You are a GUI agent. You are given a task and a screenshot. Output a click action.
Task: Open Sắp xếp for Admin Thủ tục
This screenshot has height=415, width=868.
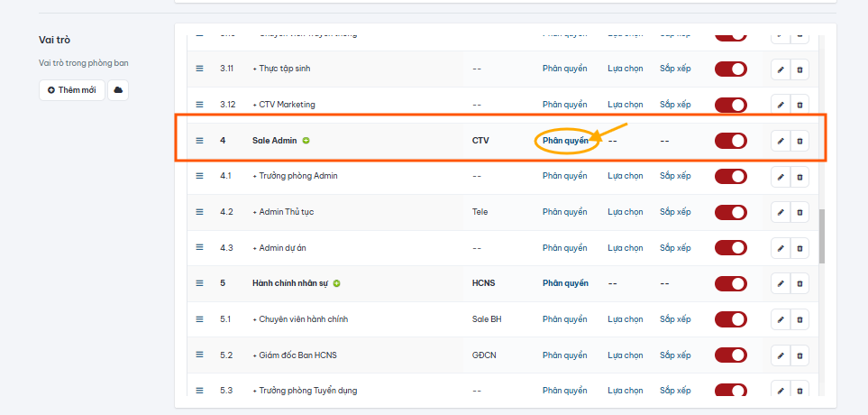click(675, 212)
